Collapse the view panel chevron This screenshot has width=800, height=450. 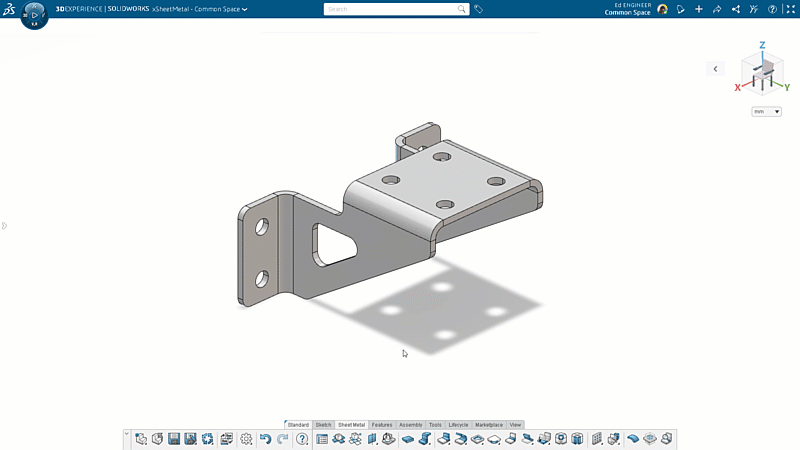715,69
